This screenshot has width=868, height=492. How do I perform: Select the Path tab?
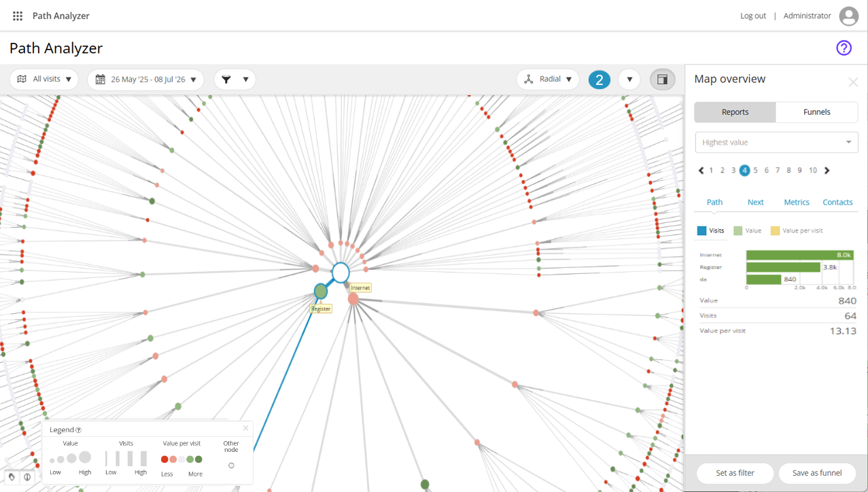point(714,203)
